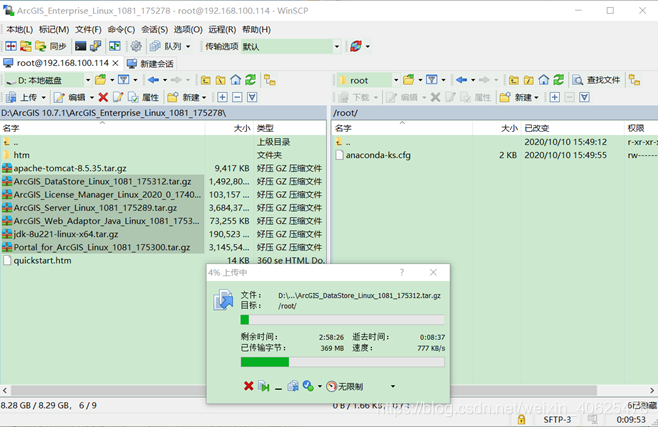
Task: Click the upload dialog help question mark
Action: click(x=402, y=273)
